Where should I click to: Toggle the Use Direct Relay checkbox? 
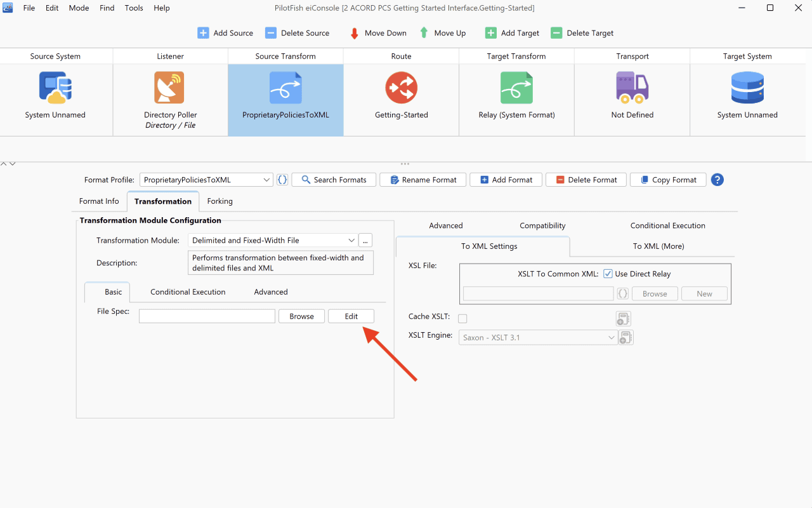coord(608,274)
